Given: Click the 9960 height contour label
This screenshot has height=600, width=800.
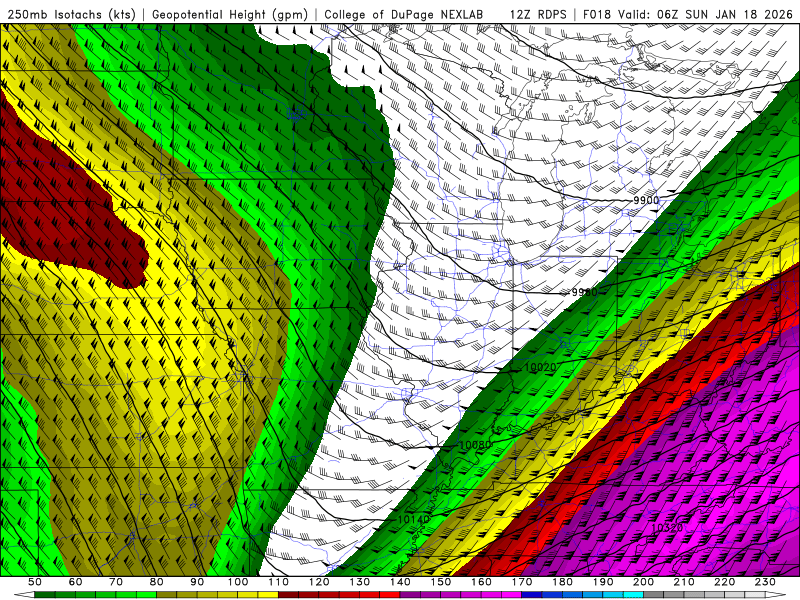Looking at the screenshot, I should pyautogui.click(x=584, y=292).
